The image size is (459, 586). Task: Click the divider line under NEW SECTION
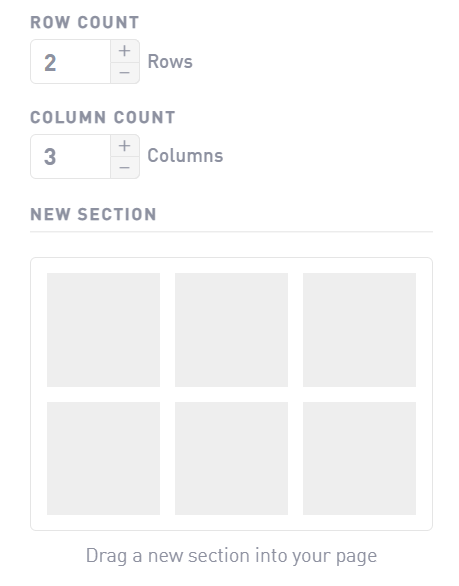pyautogui.click(x=231, y=232)
